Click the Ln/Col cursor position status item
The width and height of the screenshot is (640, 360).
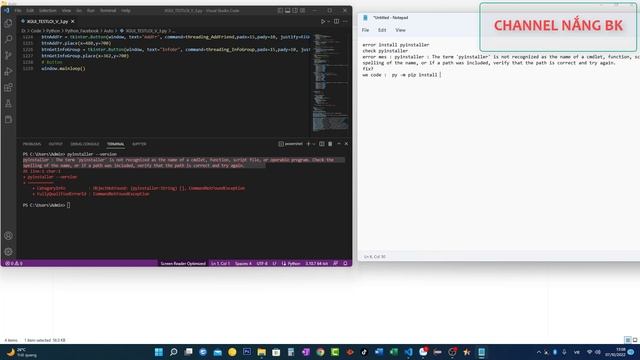(x=220, y=264)
